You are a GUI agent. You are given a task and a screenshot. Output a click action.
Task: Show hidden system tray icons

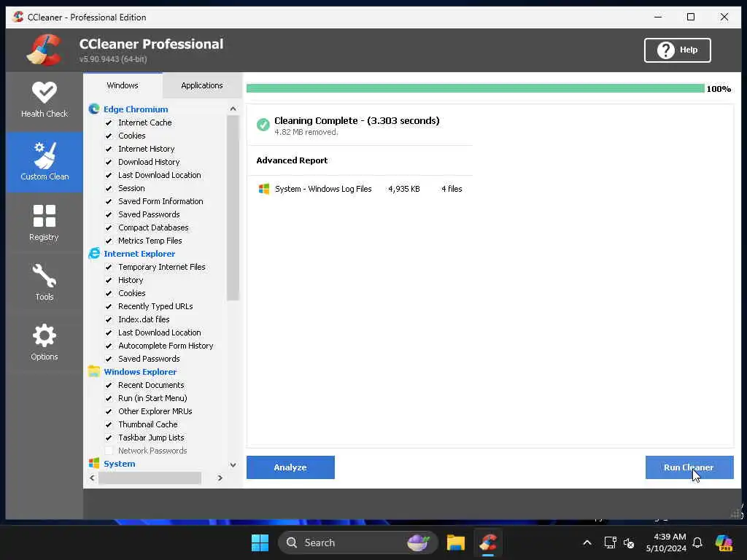click(587, 542)
